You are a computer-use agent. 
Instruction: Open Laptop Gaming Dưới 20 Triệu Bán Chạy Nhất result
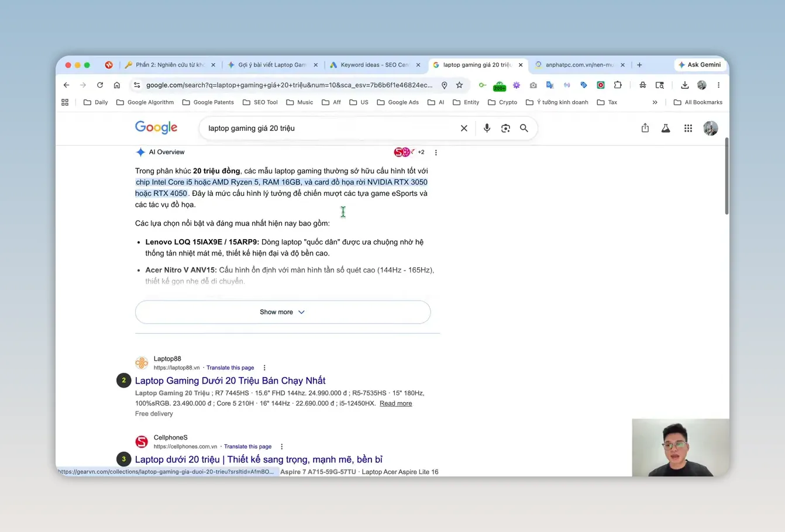point(230,381)
